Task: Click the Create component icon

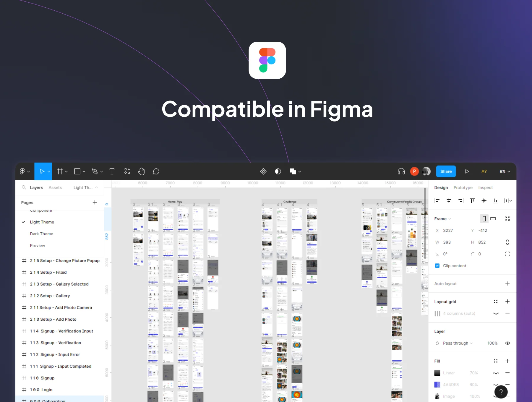Action: tap(263, 171)
